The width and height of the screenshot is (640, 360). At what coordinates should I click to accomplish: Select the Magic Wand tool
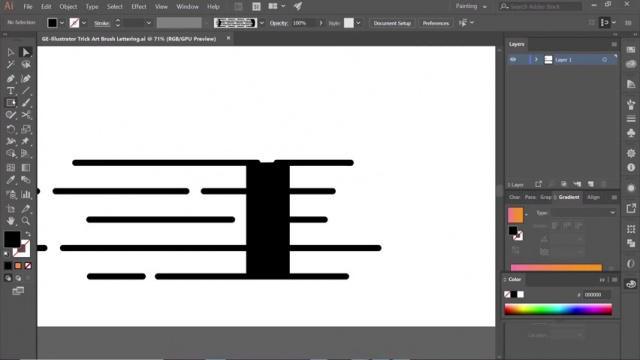[x=11, y=64]
